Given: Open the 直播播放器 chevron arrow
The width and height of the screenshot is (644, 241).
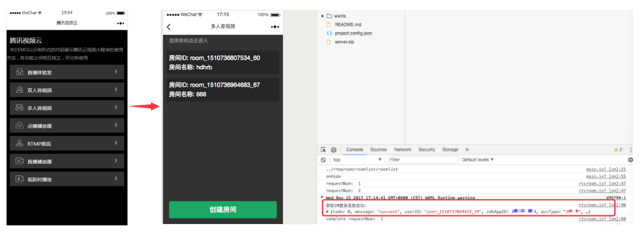Looking at the screenshot, I should (x=116, y=161).
